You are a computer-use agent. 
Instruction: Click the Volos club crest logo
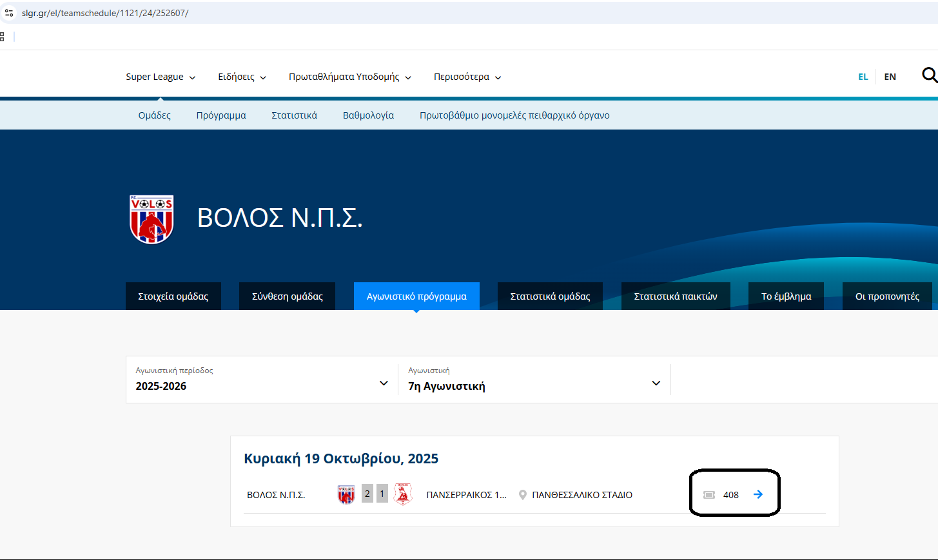[x=151, y=219]
